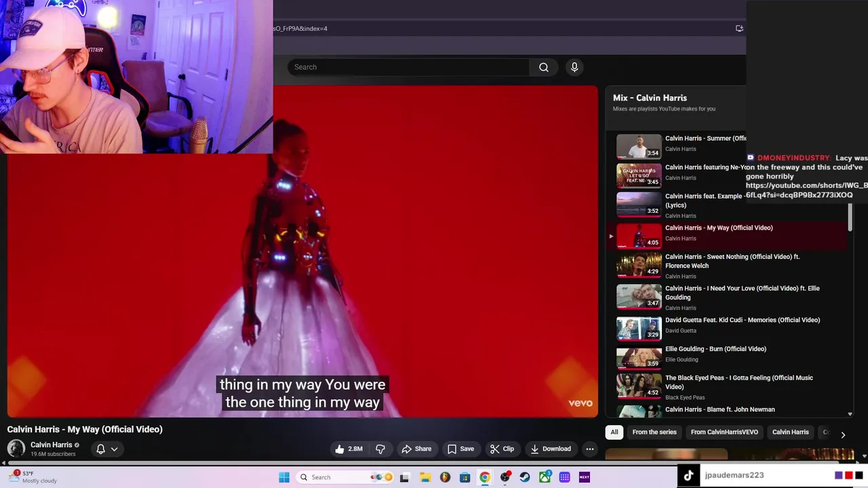Open Steam from the taskbar
This screenshot has width=868, height=488.
[525, 477]
